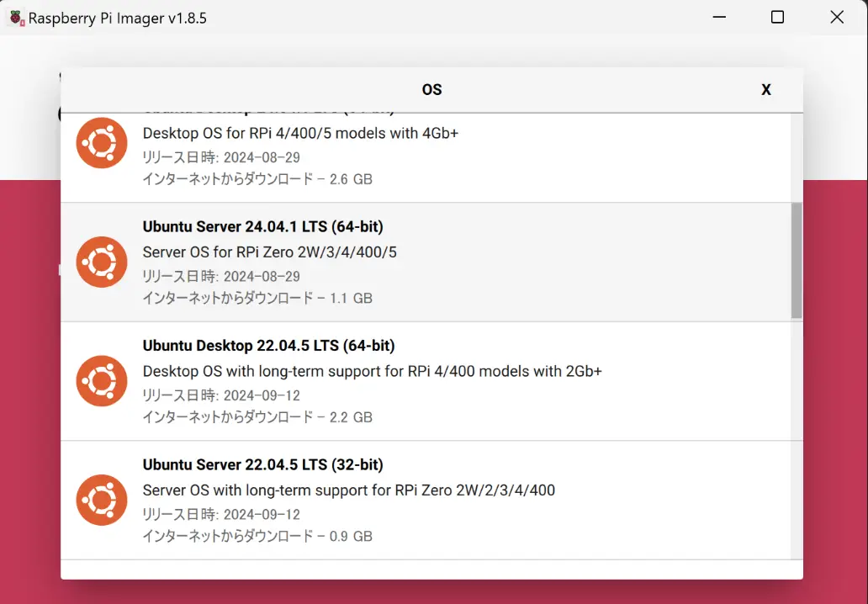Close the OS selection dialog with X
868x604 pixels.
(x=765, y=90)
